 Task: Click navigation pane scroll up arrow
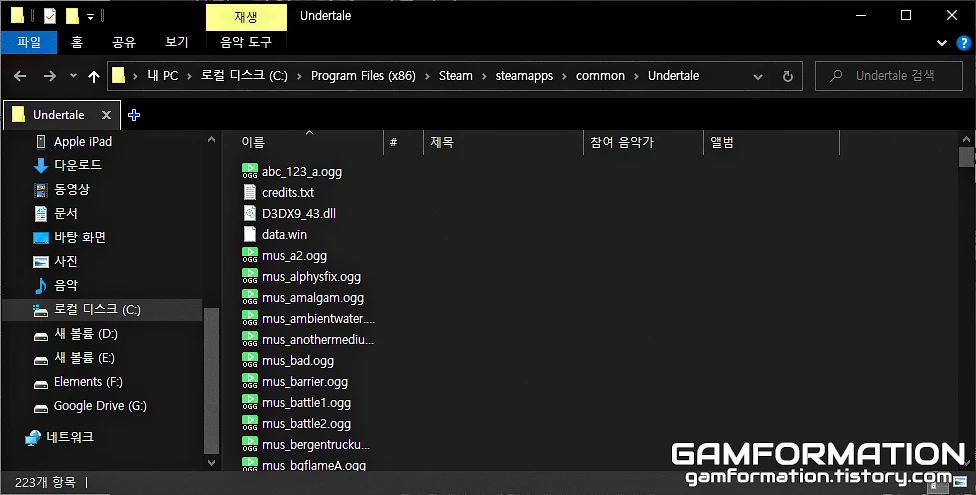[212, 140]
